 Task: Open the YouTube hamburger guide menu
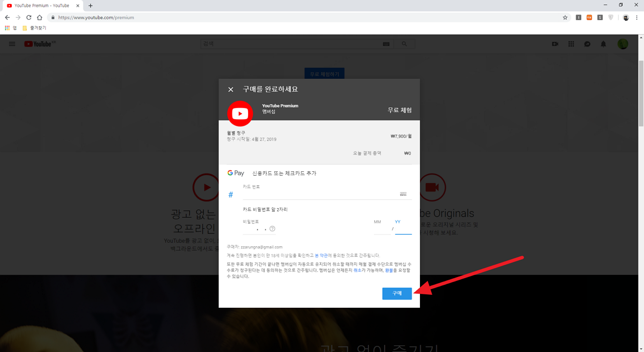point(12,44)
